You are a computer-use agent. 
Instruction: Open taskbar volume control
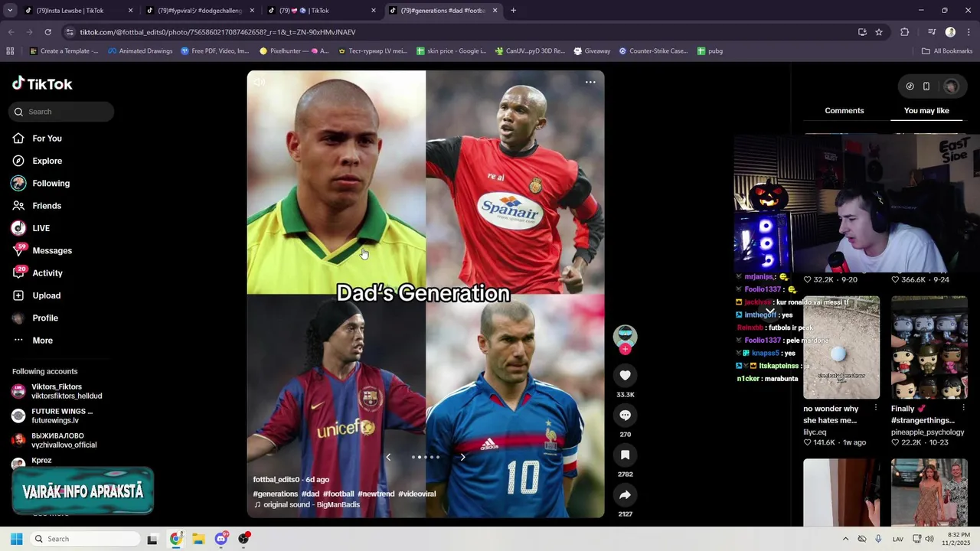pos(929,539)
